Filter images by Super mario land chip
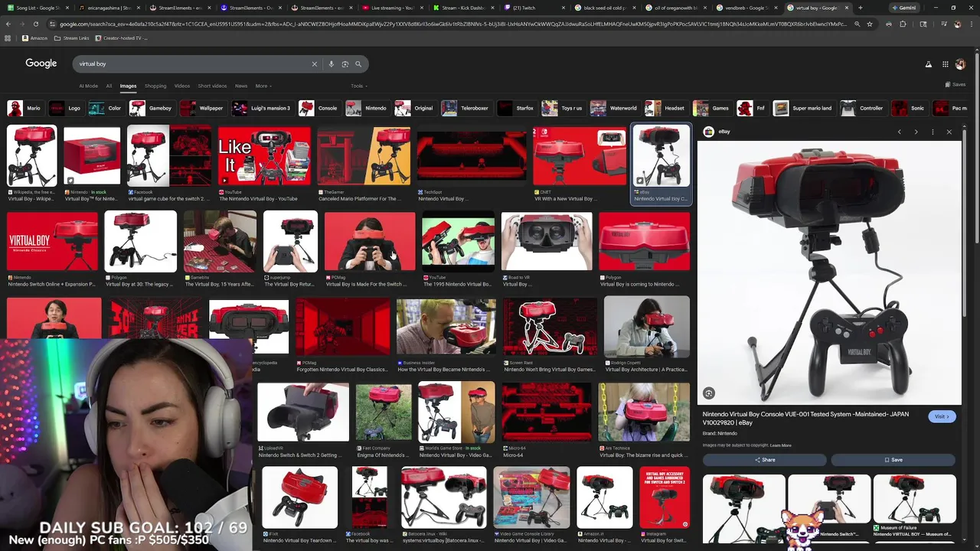This screenshot has height=551, width=980. pos(803,108)
